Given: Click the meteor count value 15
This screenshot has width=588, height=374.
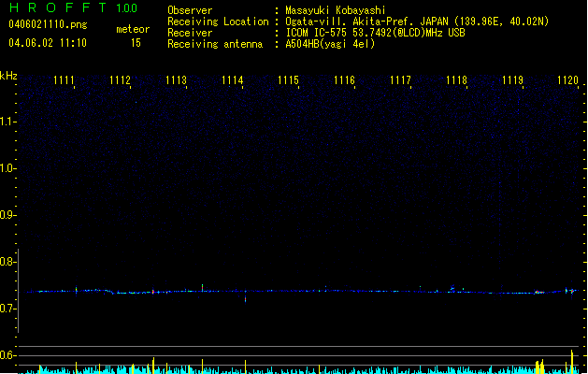Looking at the screenshot, I should coord(136,43).
